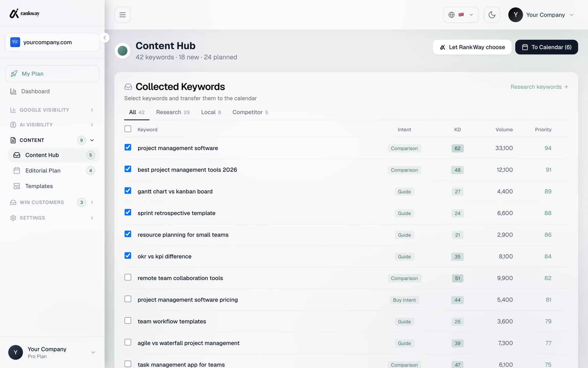Open language selector dropdown arrow
Viewport: 588px width, 368px height.
[471, 15]
